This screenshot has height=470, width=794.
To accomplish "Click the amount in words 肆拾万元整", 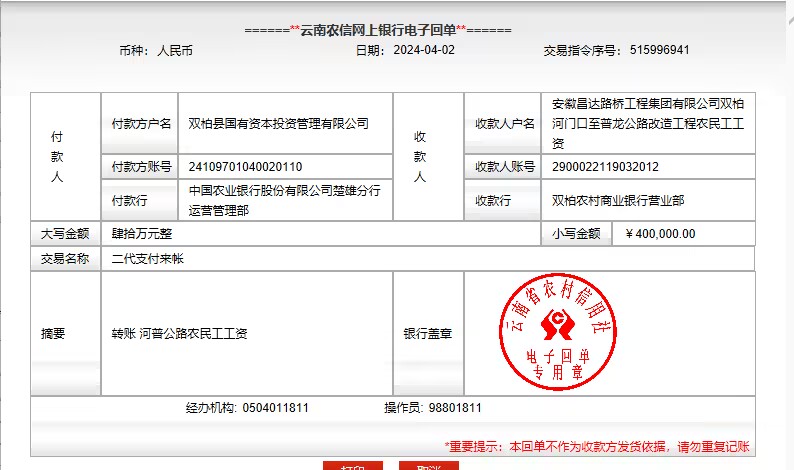I will 142,234.
